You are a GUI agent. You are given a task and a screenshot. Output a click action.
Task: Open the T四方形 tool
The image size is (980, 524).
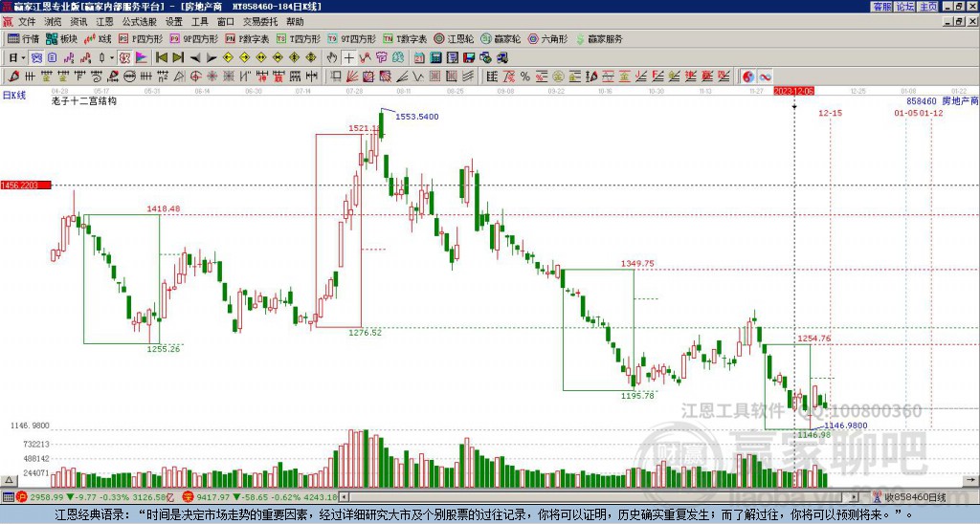point(299,38)
